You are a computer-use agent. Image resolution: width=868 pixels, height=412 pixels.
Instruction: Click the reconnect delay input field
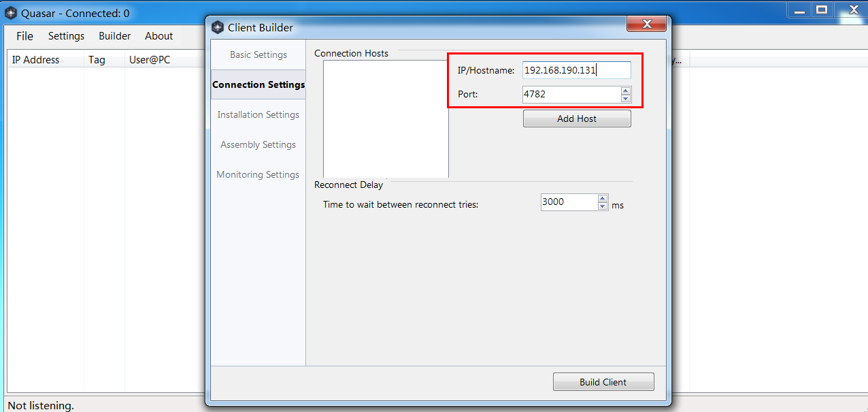click(569, 202)
